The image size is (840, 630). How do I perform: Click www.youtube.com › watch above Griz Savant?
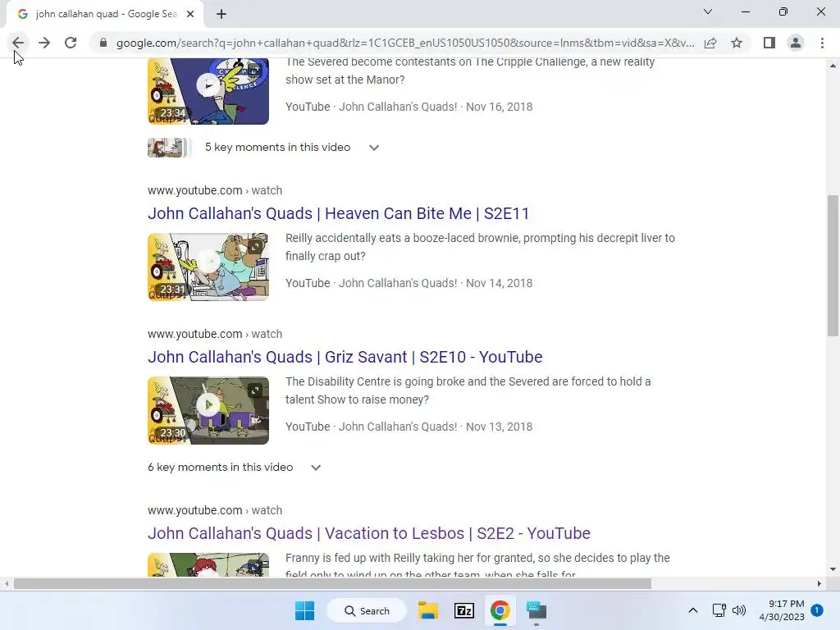coord(215,334)
